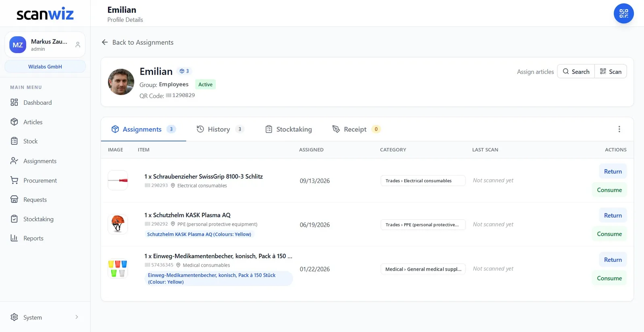Click the Articles cube icon in sidebar
The height and width of the screenshot is (332, 644).
(x=14, y=122)
